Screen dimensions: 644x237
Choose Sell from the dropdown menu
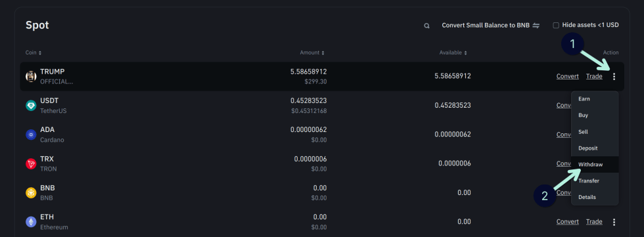click(595, 131)
